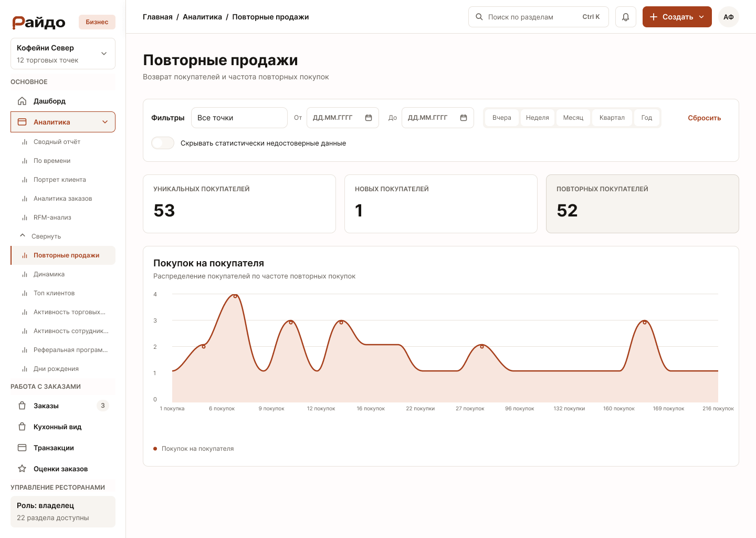Click the chart icon beside Аналитика заказов
This screenshot has height=538, width=756.
[25, 199]
